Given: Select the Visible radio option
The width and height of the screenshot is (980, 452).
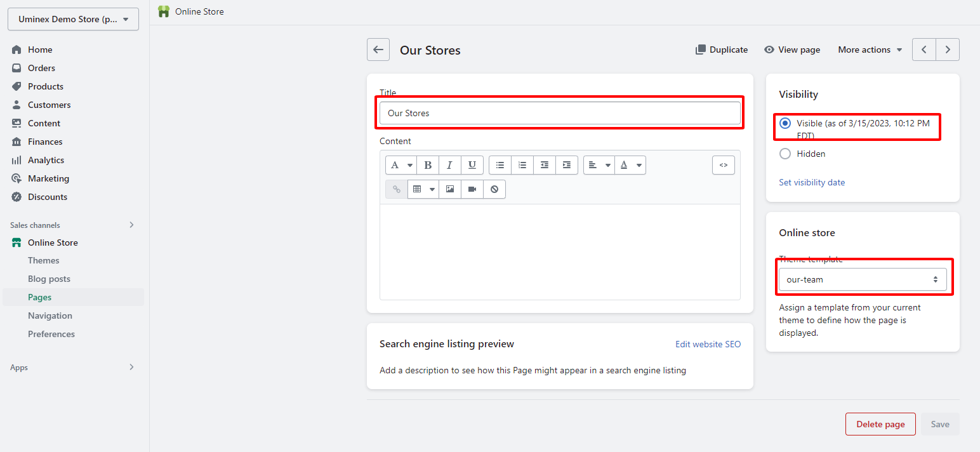Looking at the screenshot, I should 785,123.
